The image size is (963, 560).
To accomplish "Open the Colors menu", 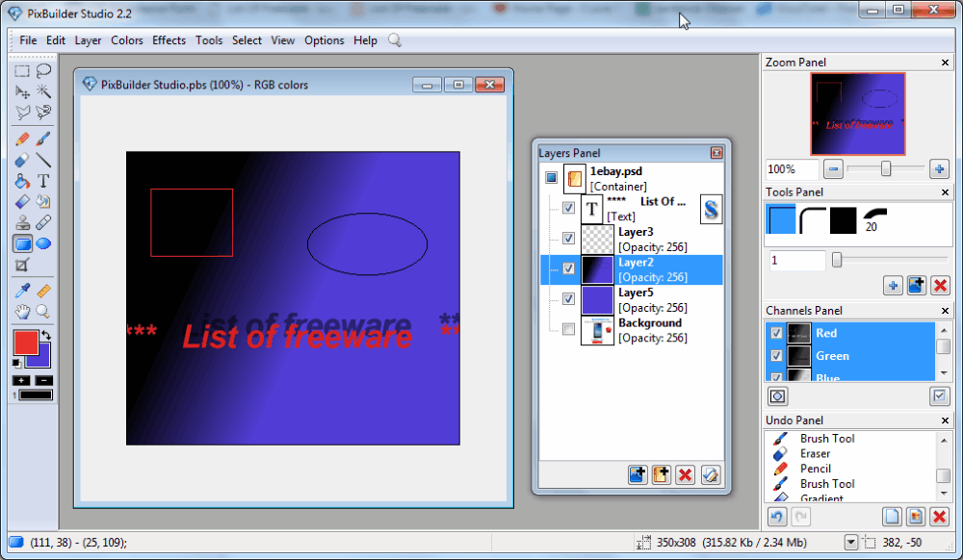I will [x=126, y=40].
